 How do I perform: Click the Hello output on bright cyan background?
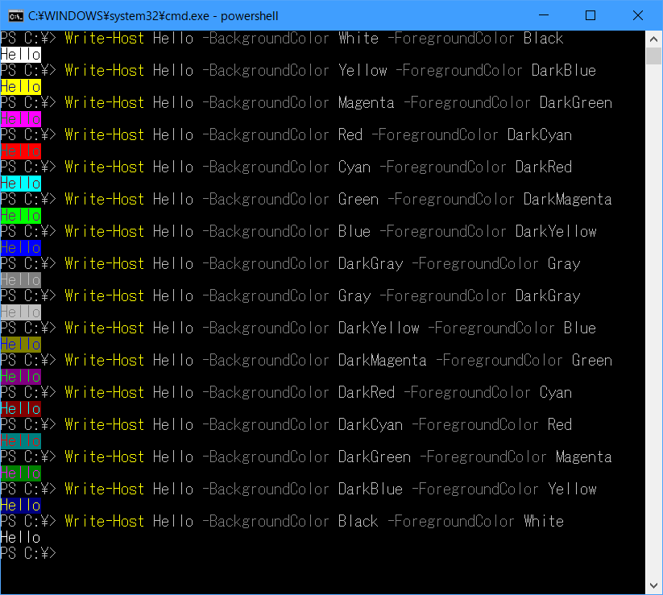pyautogui.click(x=21, y=183)
